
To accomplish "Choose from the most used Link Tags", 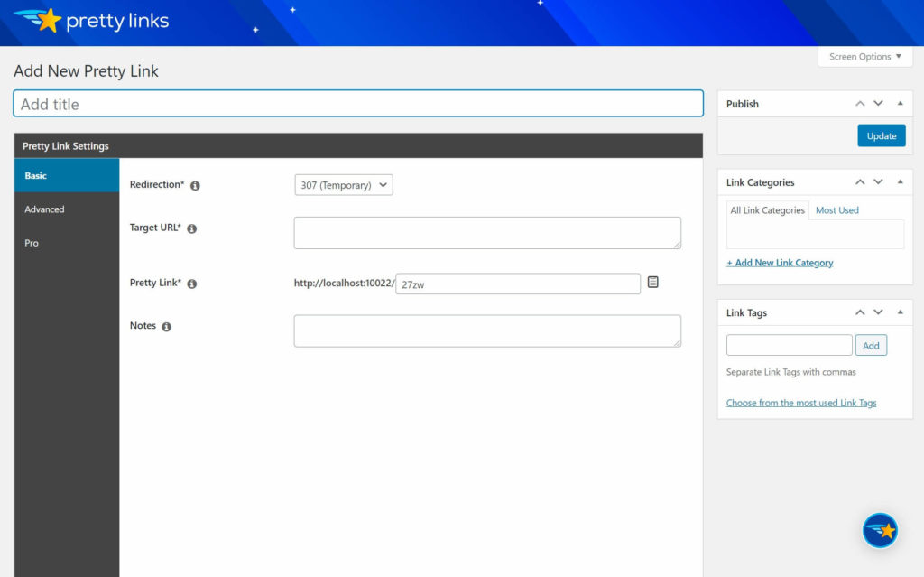I will (x=801, y=402).
